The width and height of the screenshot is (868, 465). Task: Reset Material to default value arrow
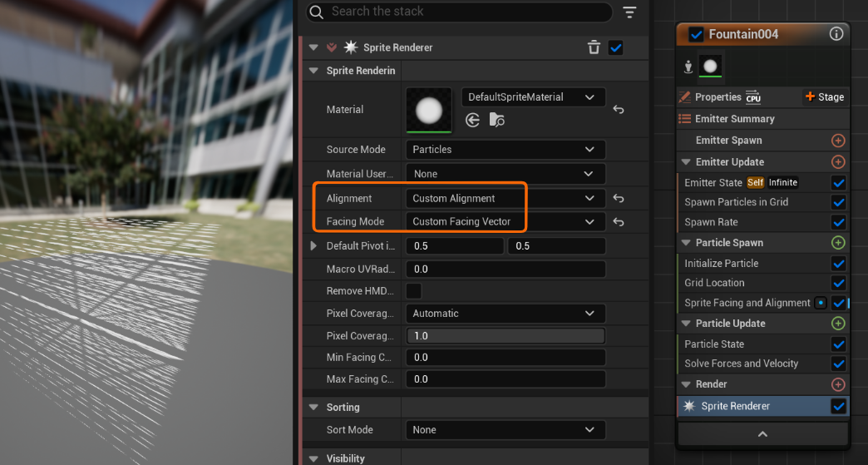619,110
